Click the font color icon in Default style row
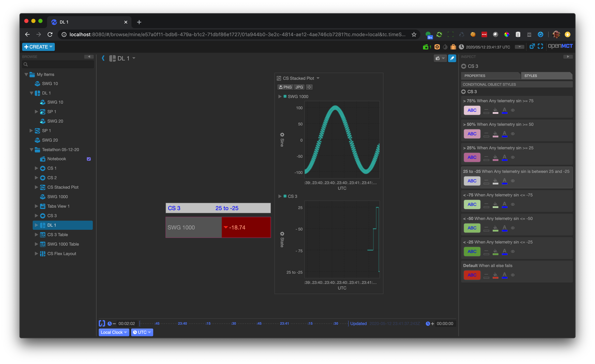 [x=505, y=275]
